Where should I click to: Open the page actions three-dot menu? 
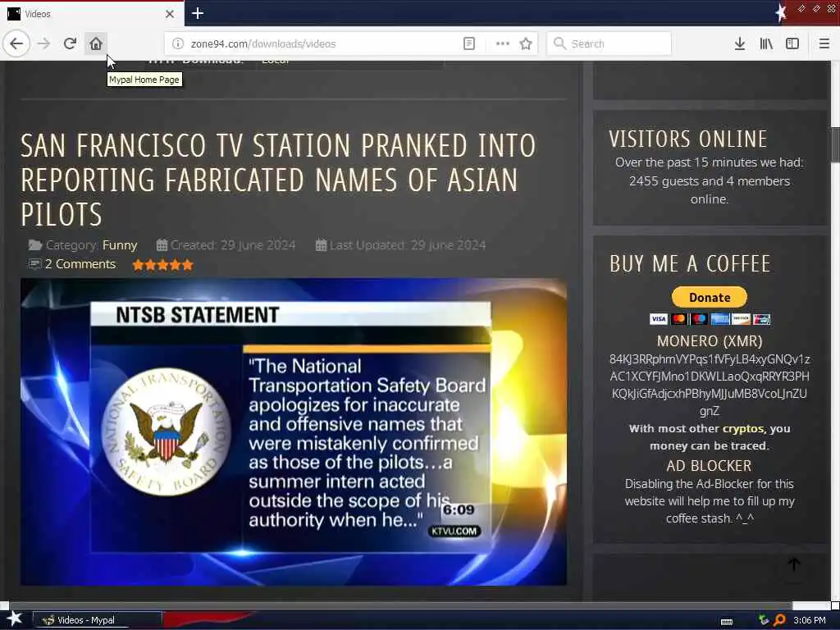503,43
